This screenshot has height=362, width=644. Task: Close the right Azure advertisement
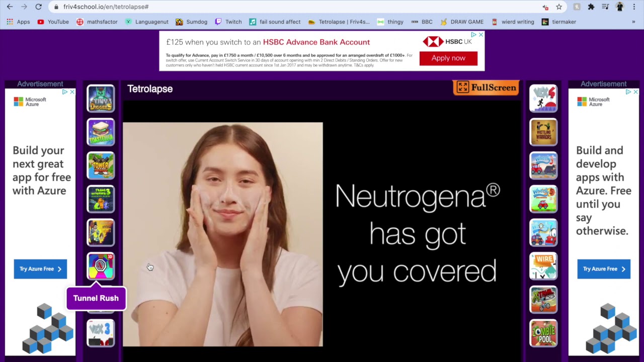tap(635, 92)
